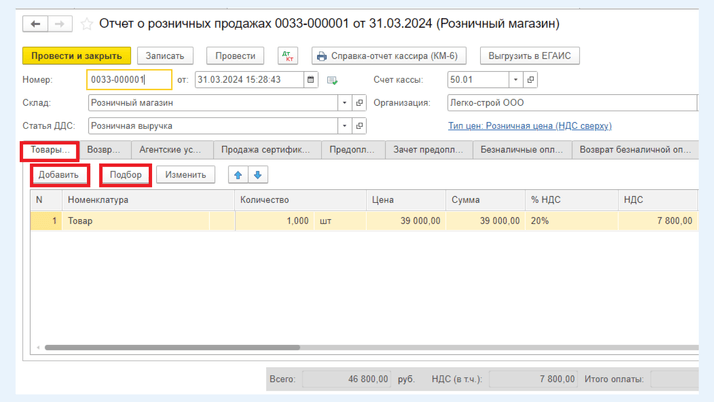714x402 pixels.
Task: Expand the Счет кассы dropdown
Action: pyautogui.click(x=515, y=80)
